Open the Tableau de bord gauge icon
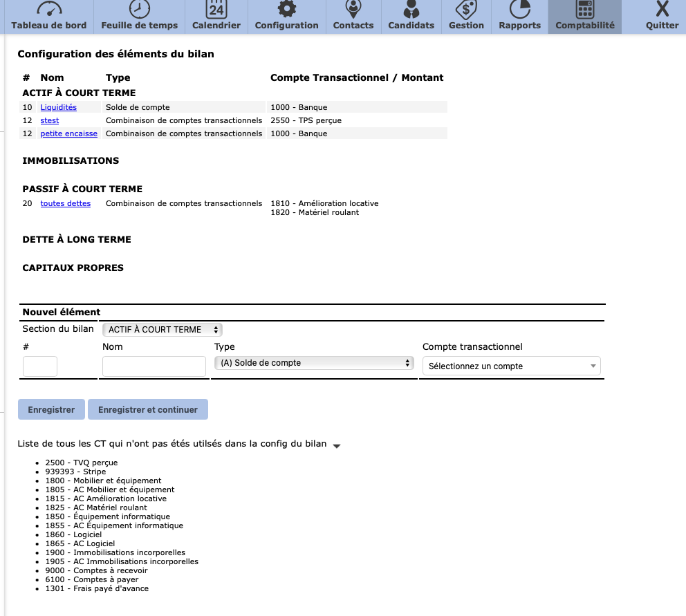 tap(48, 10)
